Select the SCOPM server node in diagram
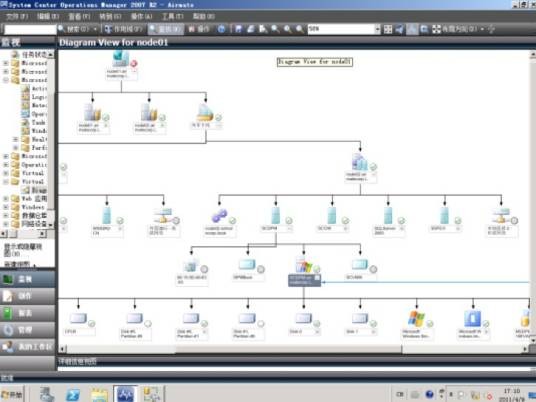 pyautogui.click(x=276, y=216)
